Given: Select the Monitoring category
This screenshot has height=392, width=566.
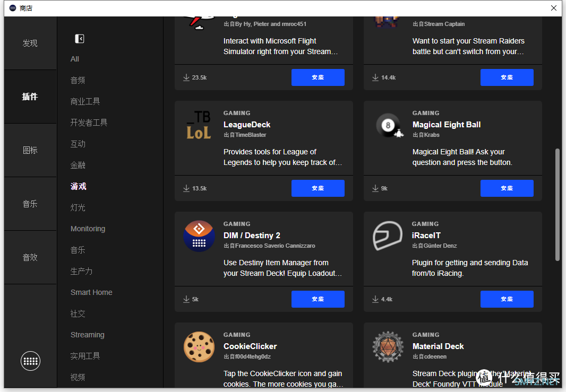Looking at the screenshot, I should (88, 229).
